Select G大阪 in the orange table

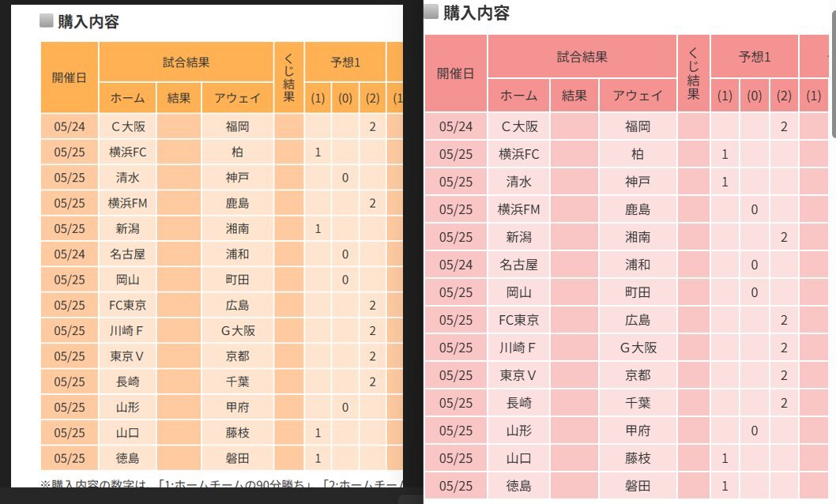[x=238, y=331]
